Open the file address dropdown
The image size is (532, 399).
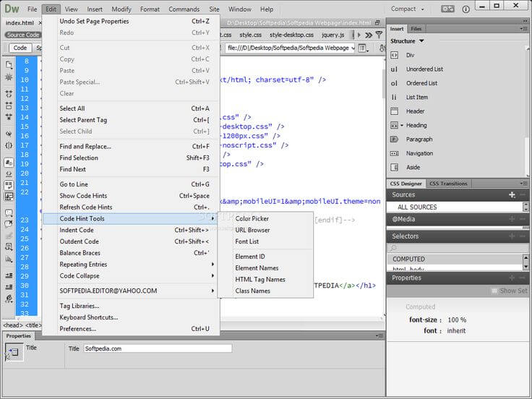tap(353, 48)
